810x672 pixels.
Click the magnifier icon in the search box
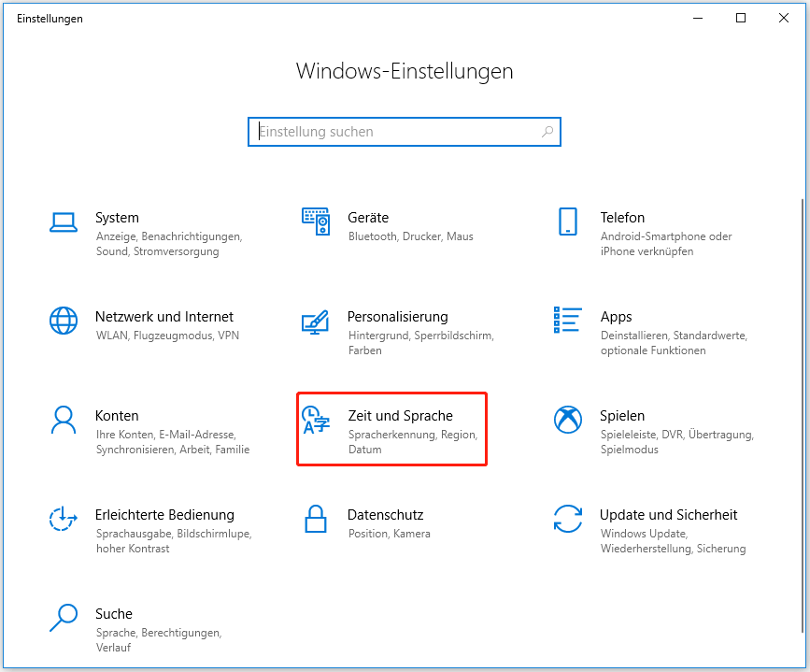547,132
